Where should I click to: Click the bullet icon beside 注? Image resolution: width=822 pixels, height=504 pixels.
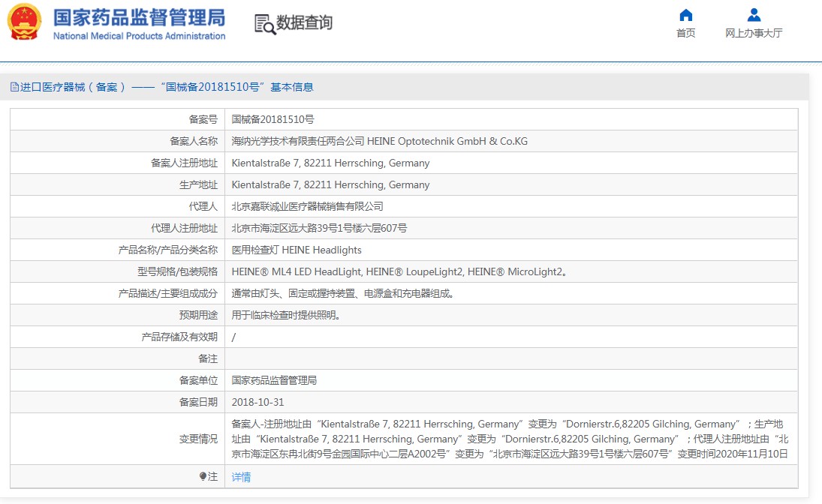coord(203,476)
